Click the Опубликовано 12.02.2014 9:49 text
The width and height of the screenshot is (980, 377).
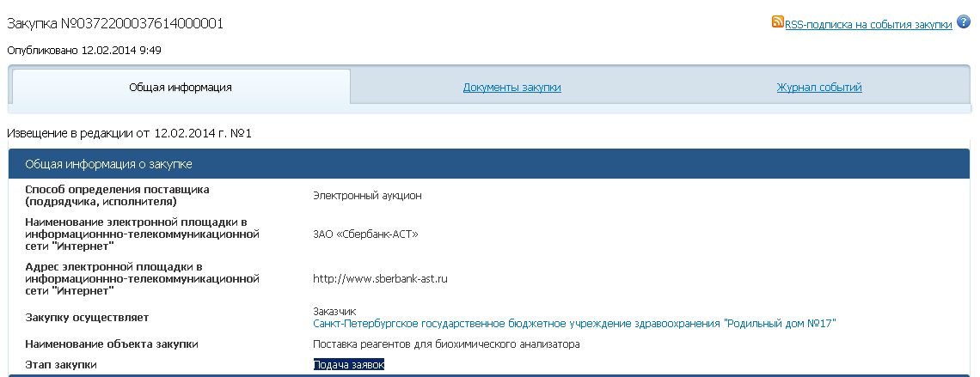tap(83, 51)
